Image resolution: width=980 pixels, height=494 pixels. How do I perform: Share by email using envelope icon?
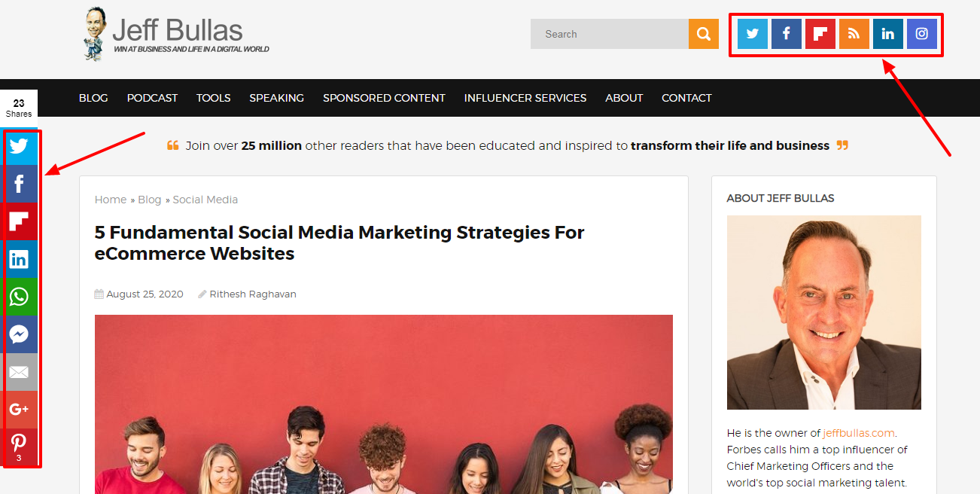point(19,372)
